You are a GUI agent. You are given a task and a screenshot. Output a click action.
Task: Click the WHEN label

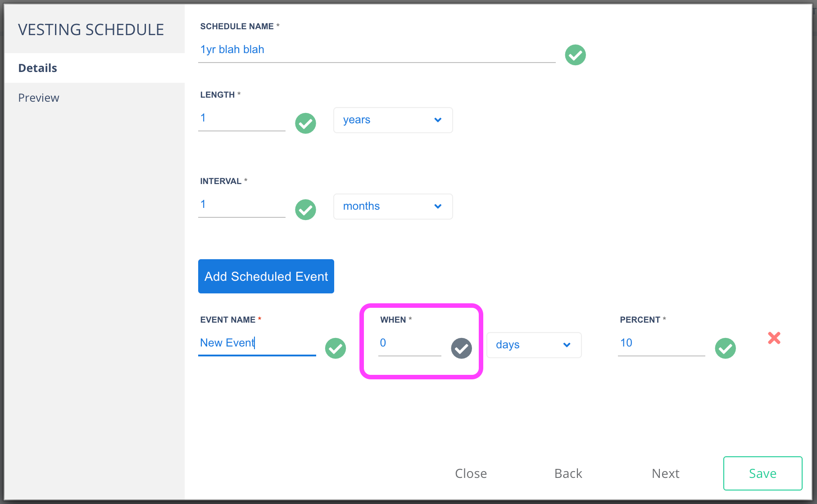click(x=393, y=320)
